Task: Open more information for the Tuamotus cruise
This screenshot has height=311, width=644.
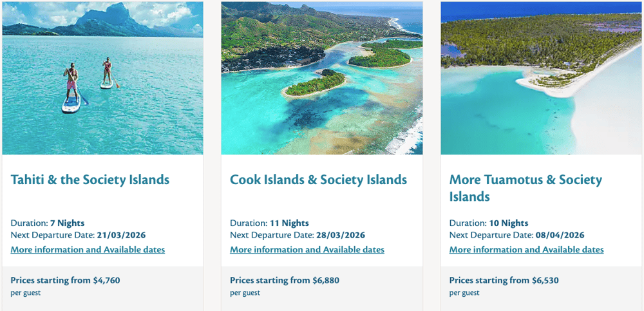Action: tap(526, 250)
